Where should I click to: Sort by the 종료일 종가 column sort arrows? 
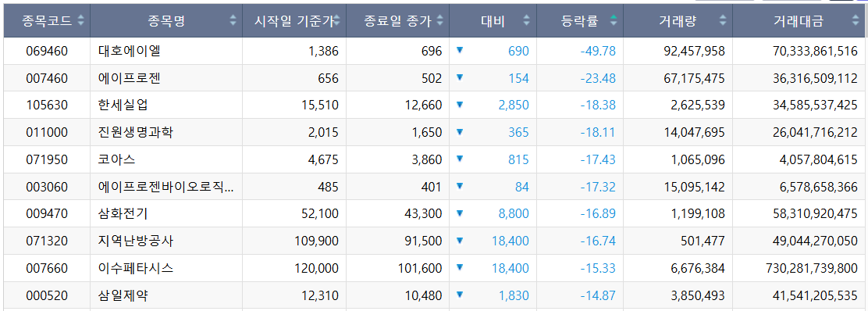(x=440, y=21)
